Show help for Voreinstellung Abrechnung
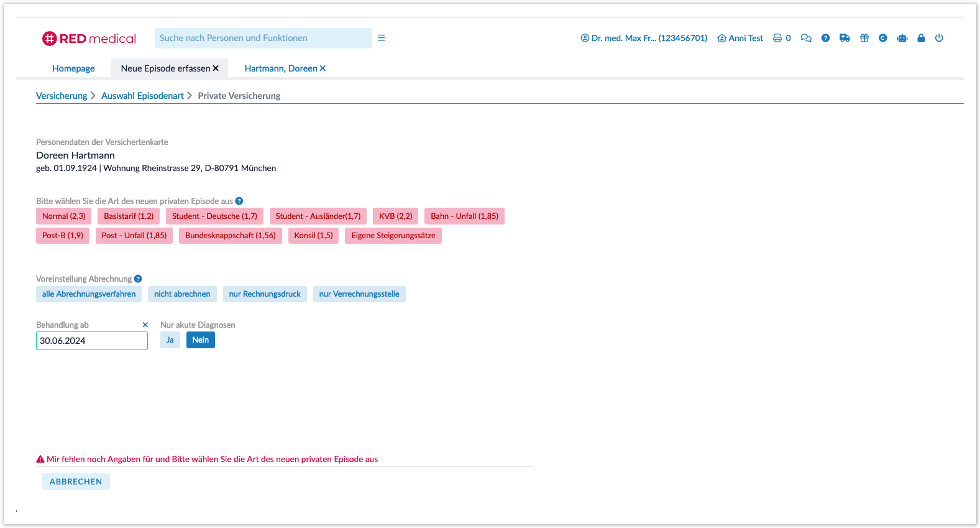Viewport: 980px width, 528px height. pyautogui.click(x=138, y=279)
